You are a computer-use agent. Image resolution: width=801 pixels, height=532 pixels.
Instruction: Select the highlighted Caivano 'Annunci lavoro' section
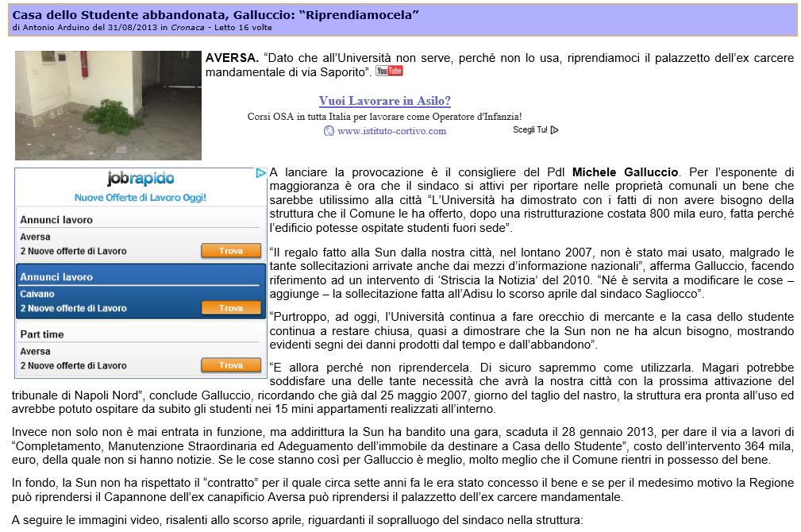point(141,291)
